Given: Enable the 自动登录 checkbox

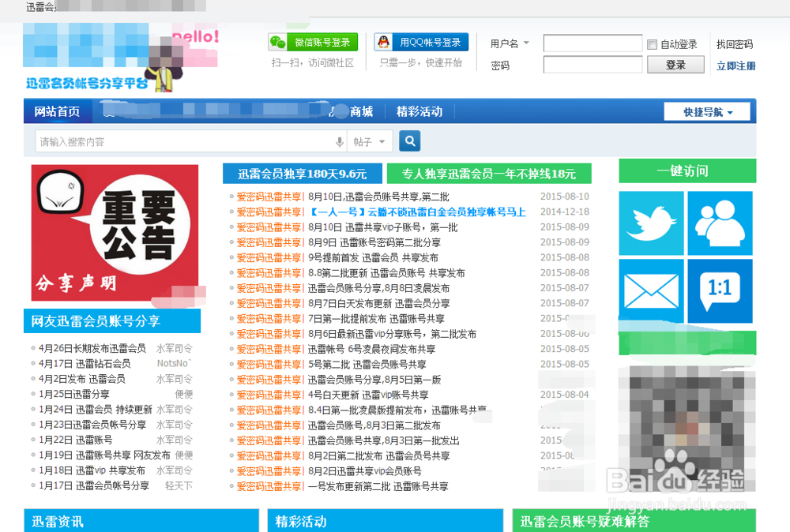Looking at the screenshot, I should point(652,45).
